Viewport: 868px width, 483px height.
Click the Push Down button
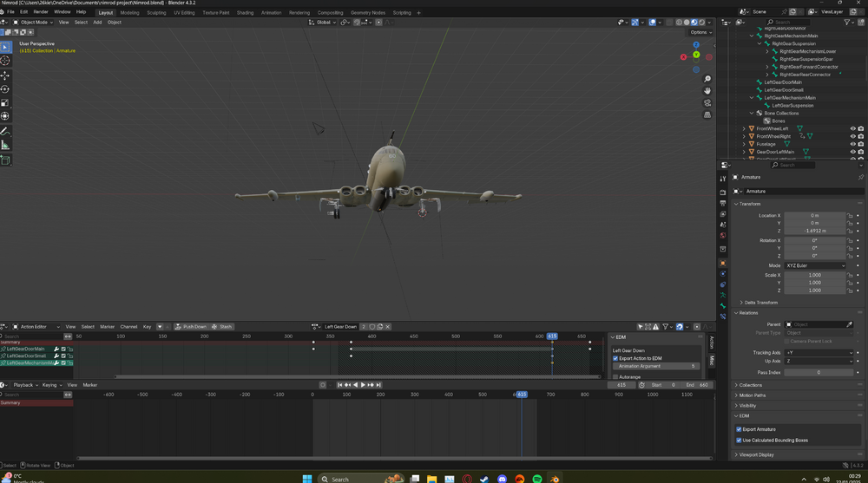click(194, 327)
